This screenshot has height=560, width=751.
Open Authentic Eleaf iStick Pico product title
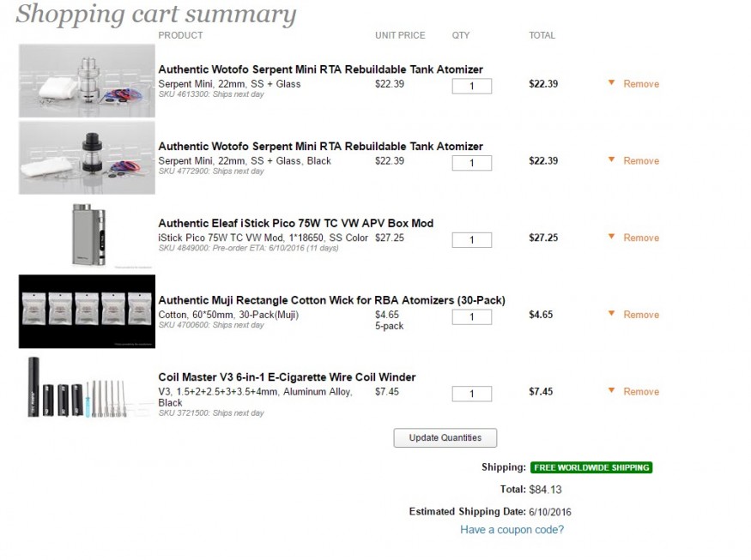(x=295, y=223)
